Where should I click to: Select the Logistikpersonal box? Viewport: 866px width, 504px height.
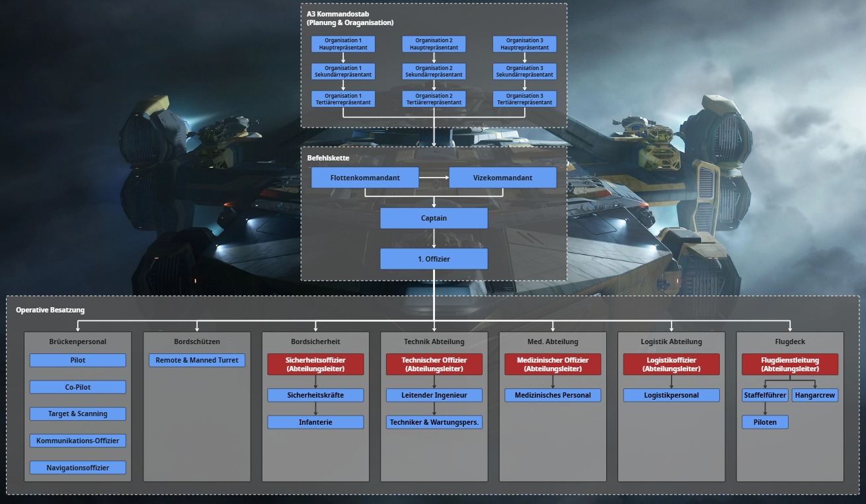pyautogui.click(x=671, y=395)
